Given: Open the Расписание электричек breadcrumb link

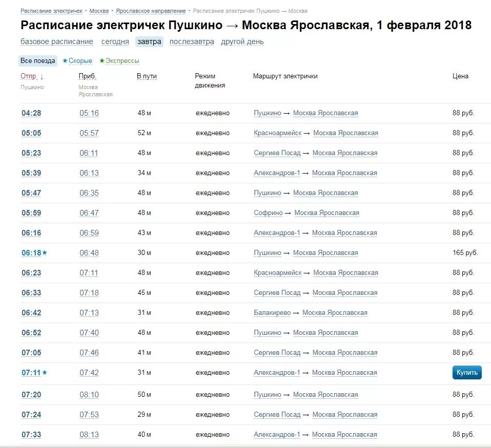Looking at the screenshot, I should [51, 11].
